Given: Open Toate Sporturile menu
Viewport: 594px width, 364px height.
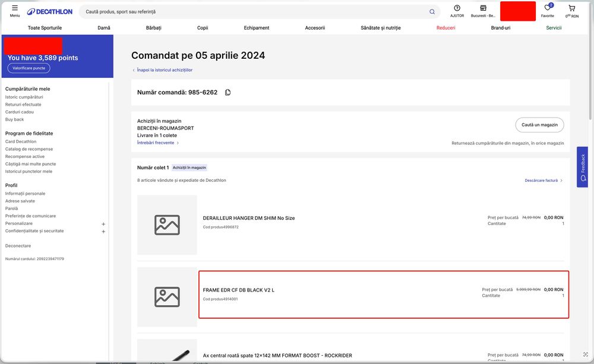Looking at the screenshot, I should [x=45, y=28].
